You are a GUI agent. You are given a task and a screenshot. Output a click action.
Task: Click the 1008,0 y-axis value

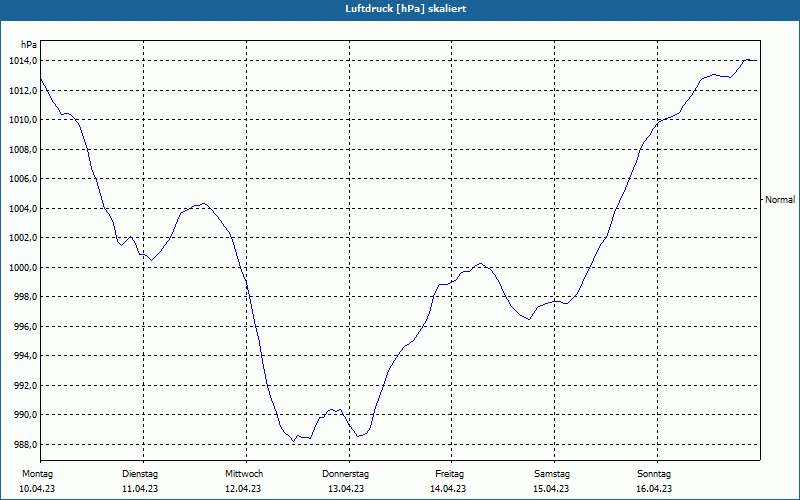[x=22, y=149]
